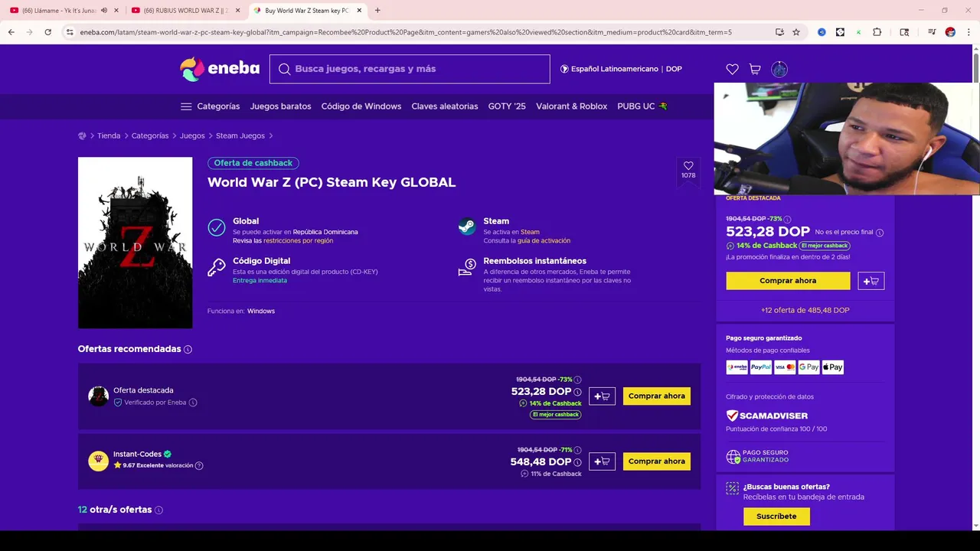Click the Entrega inmediata link
The image size is (980, 551).
tap(260, 281)
